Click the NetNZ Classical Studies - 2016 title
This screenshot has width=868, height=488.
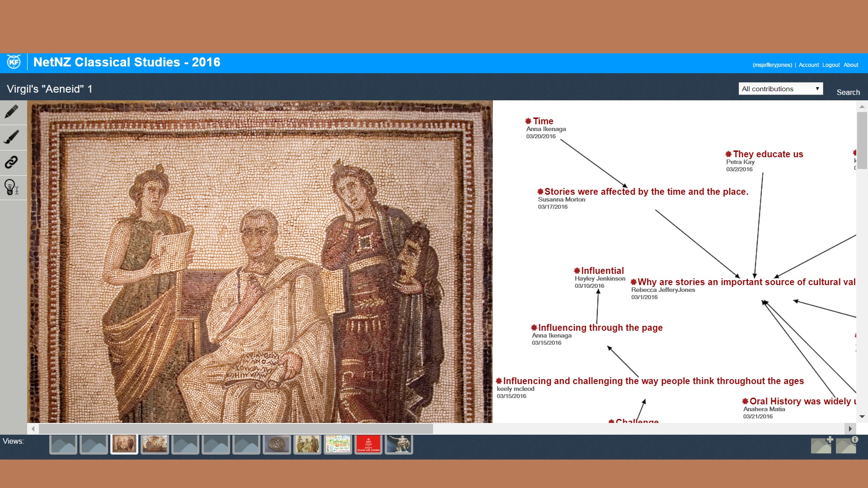pyautogui.click(x=127, y=62)
